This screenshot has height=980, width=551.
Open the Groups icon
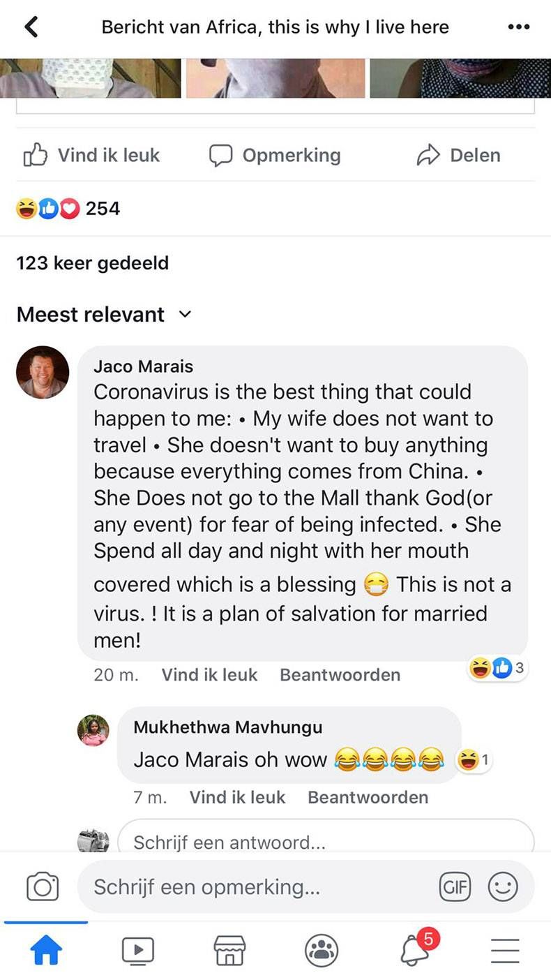tap(322, 950)
